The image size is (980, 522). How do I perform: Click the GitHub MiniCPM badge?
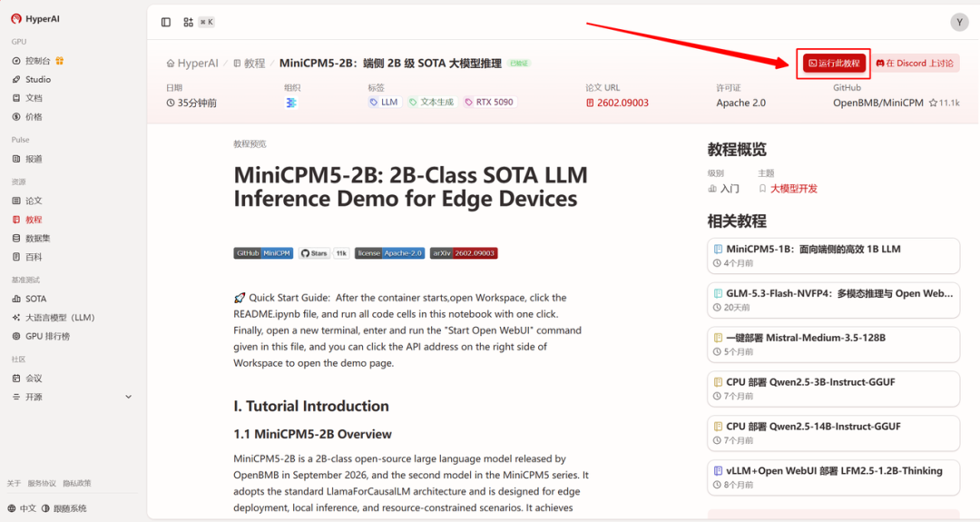point(263,253)
